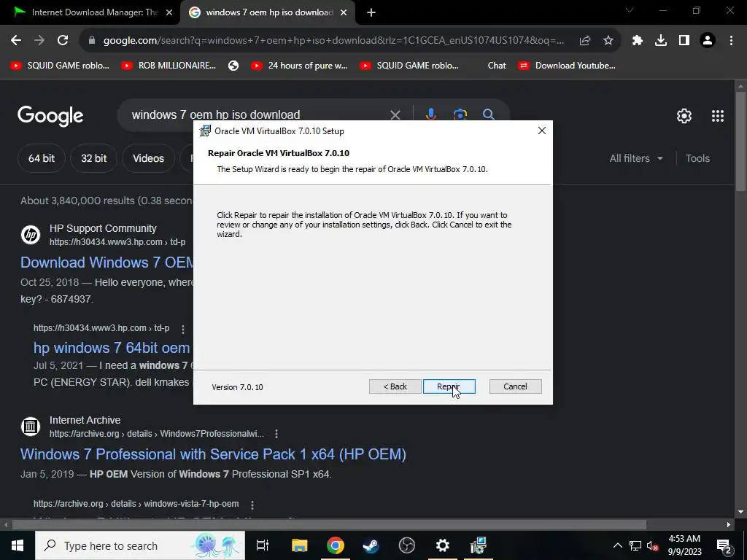Open Google search Tools
747x560 pixels.
[697, 158]
